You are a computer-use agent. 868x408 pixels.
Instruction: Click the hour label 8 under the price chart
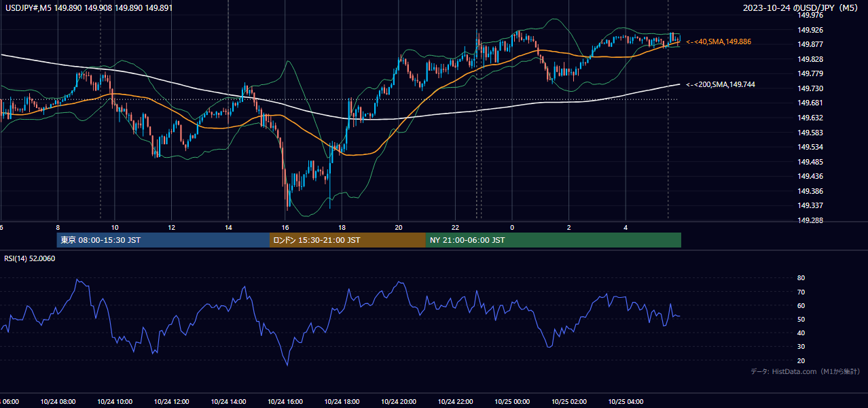(x=58, y=227)
